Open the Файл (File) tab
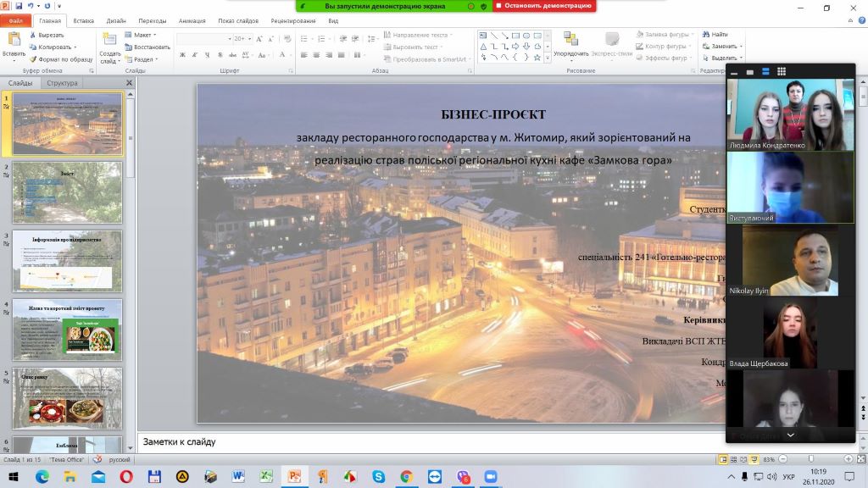 (x=15, y=21)
